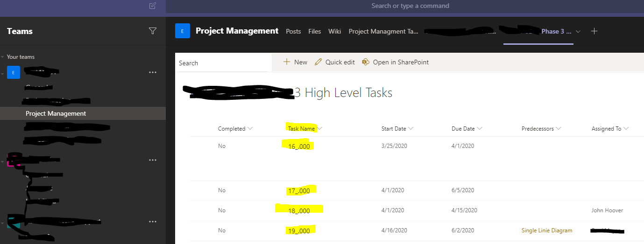Image resolution: width=644 pixels, height=244 pixels.
Task: Click the plus icon to add a tab
Action: [594, 31]
